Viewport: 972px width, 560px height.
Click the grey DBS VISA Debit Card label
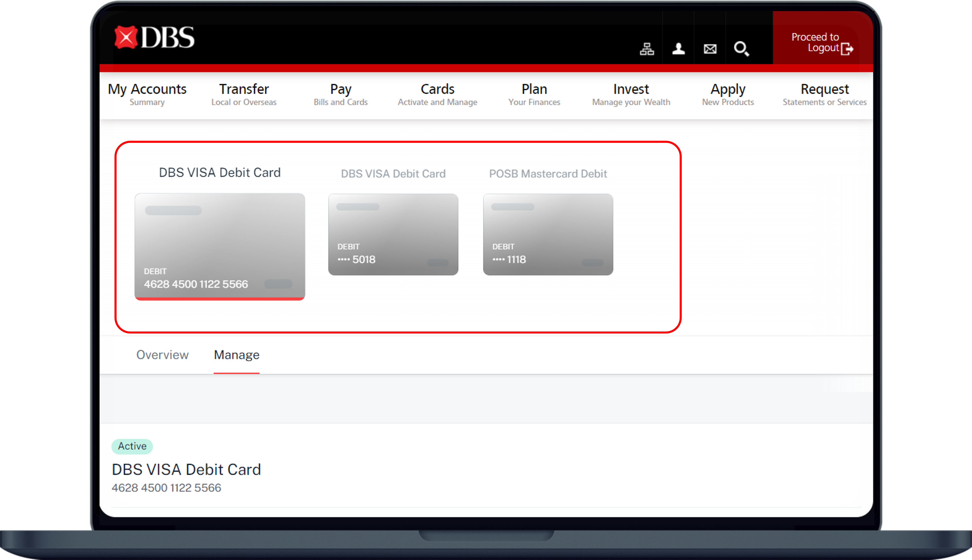[x=393, y=174]
